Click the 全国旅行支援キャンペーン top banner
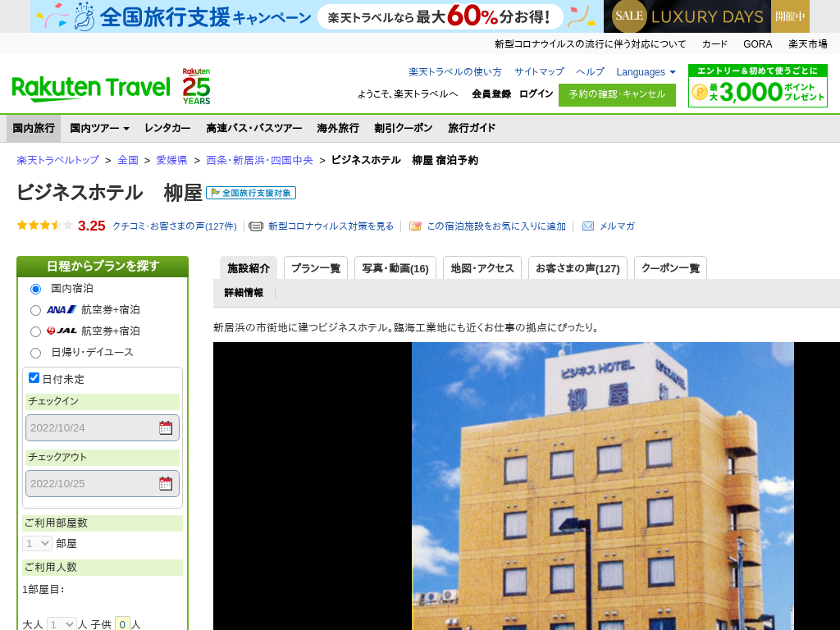Image resolution: width=840 pixels, height=630 pixels. 316,16
